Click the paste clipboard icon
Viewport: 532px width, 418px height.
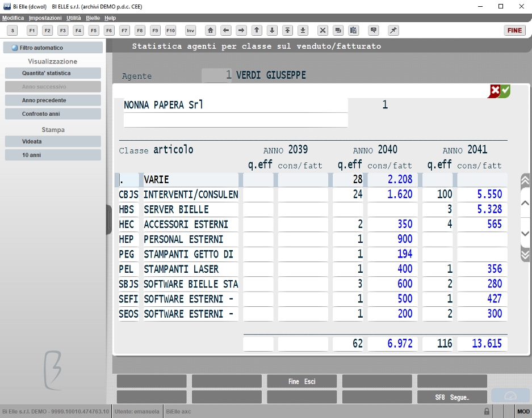pos(354,31)
